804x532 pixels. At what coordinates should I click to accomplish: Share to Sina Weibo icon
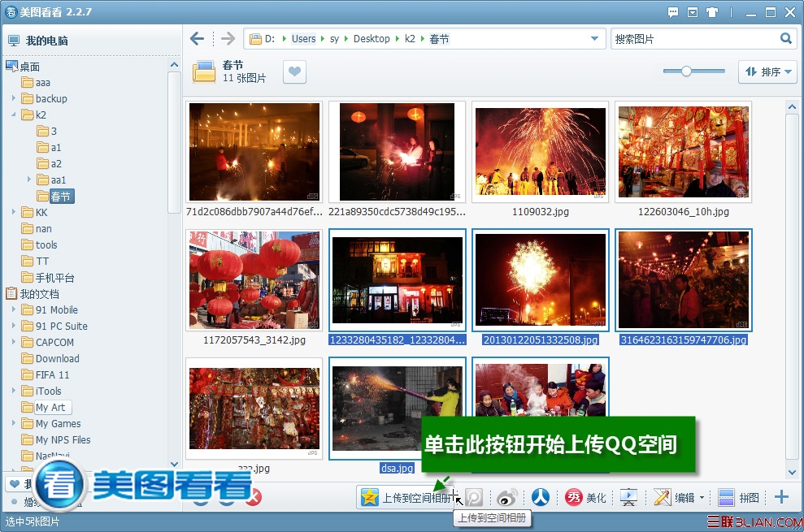507,498
